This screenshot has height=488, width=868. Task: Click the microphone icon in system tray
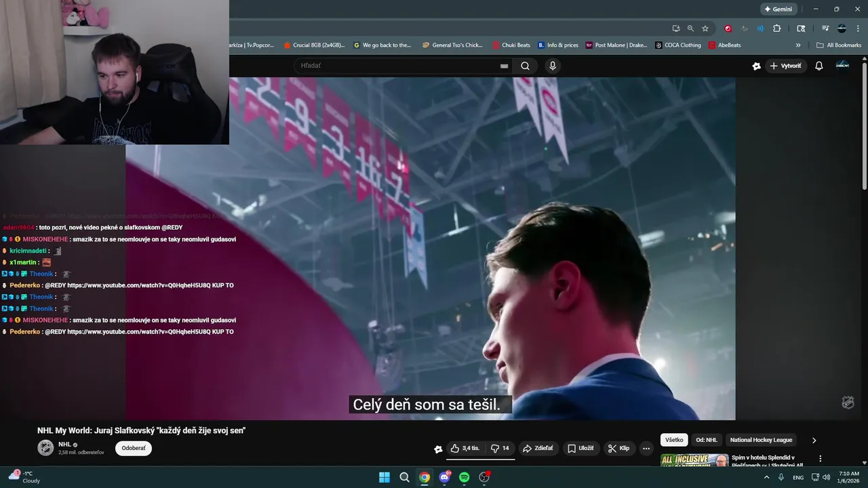tap(781, 477)
